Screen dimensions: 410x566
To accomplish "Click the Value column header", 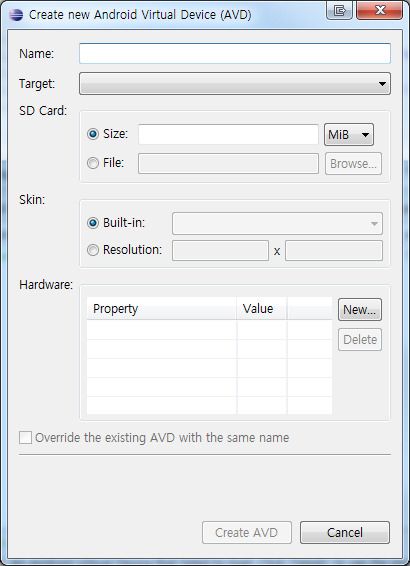I will coord(262,309).
